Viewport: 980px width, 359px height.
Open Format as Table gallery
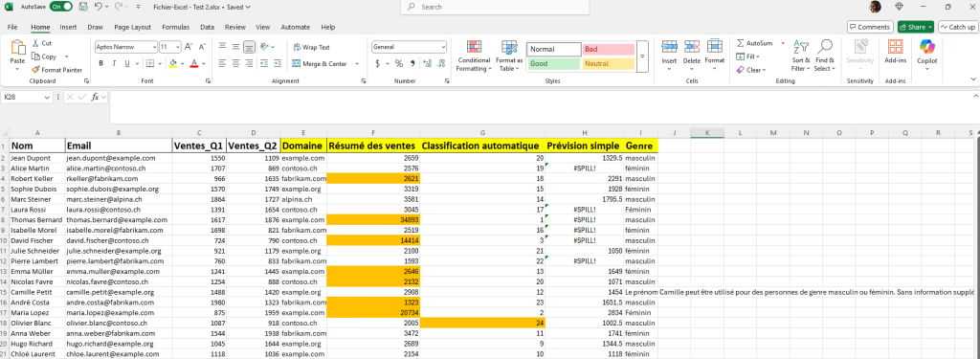(509, 56)
